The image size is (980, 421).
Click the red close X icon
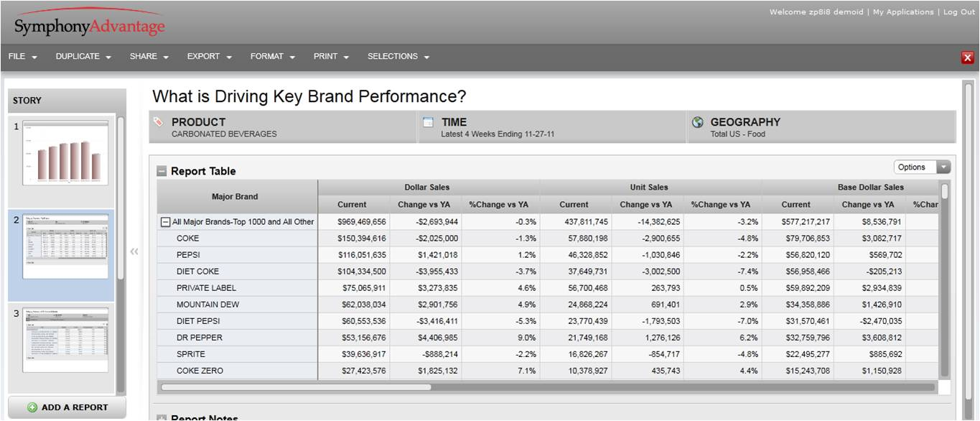967,58
